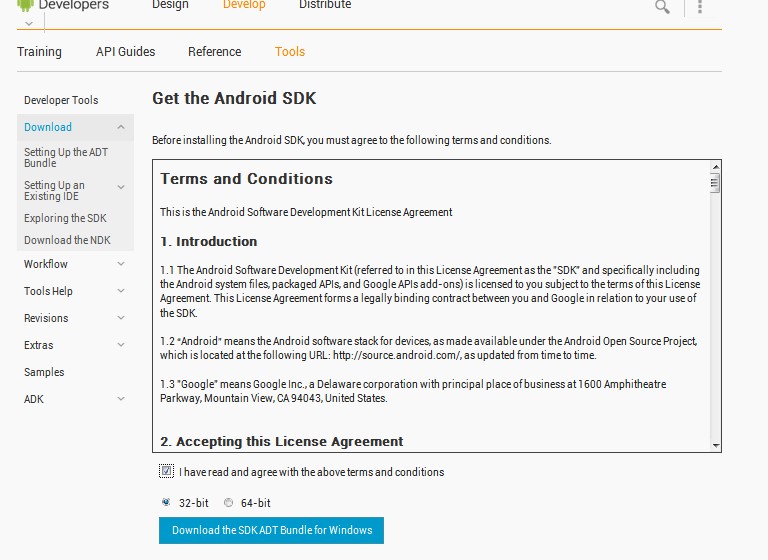
Task: Select the 32-bit radio button
Action: click(166, 502)
